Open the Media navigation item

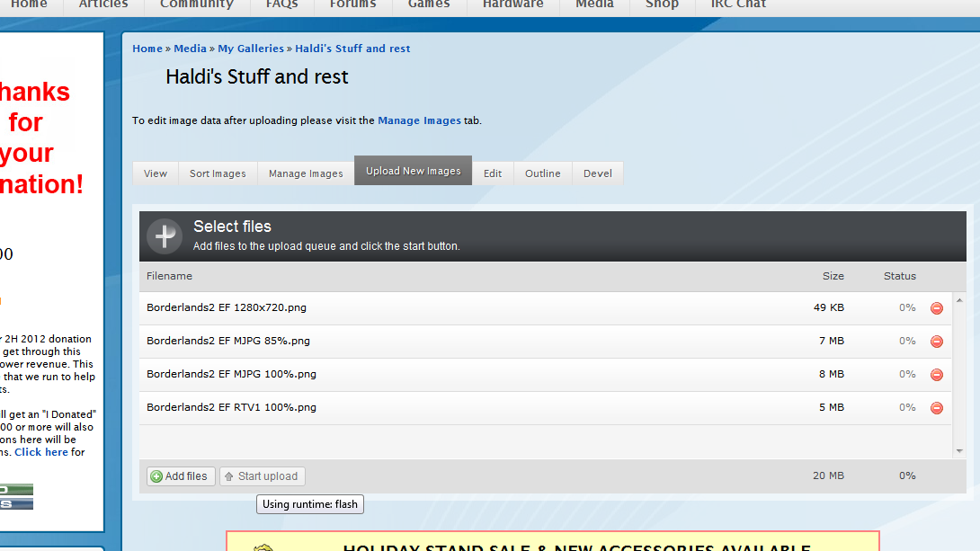click(x=594, y=4)
